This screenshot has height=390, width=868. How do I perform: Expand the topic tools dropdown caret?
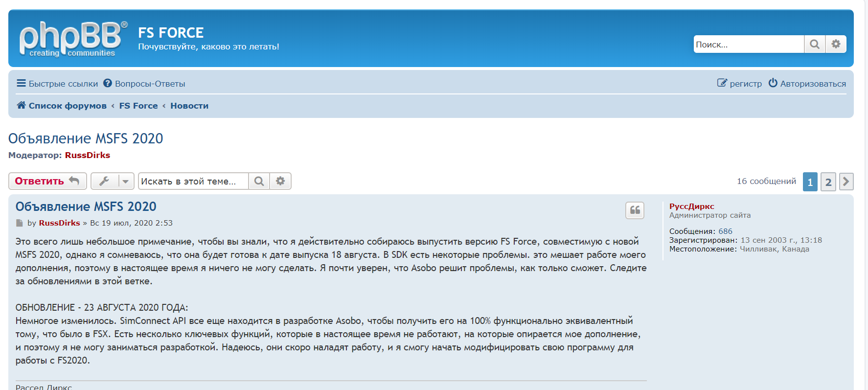coord(126,181)
